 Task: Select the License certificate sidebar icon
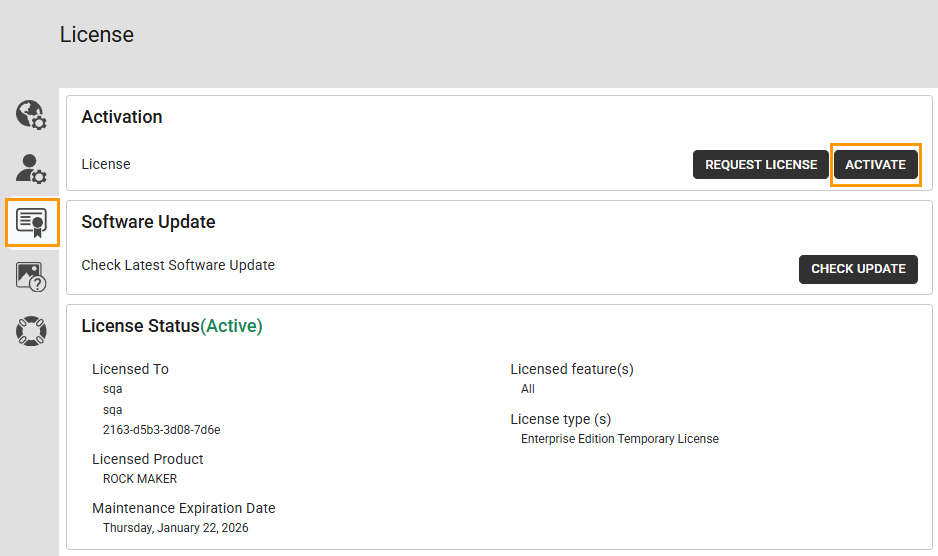(x=32, y=222)
